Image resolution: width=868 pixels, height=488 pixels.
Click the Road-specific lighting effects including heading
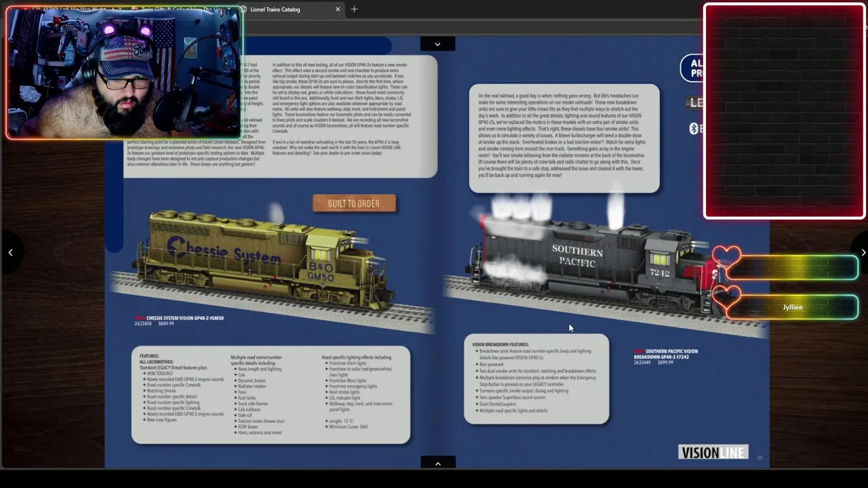357,357
